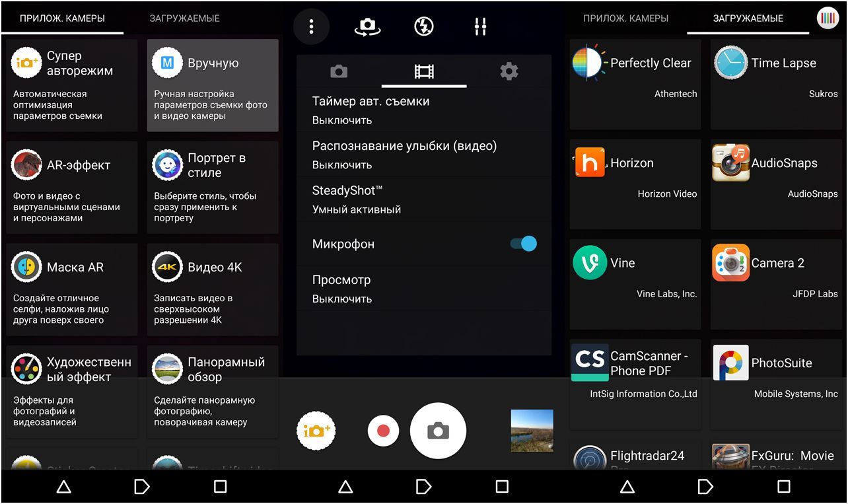Open Распознавание улыбки (видео) options
The width and height of the screenshot is (848, 504).
tap(423, 155)
